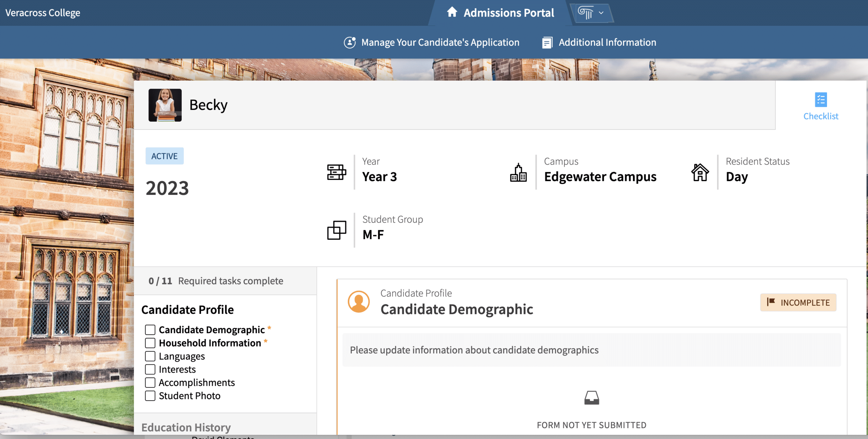Click the Resident Status house icon
868x439 pixels.
(x=700, y=172)
